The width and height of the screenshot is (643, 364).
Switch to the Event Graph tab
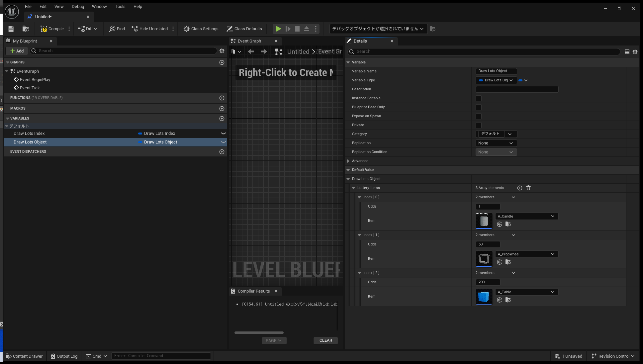click(x=249, y=41)
